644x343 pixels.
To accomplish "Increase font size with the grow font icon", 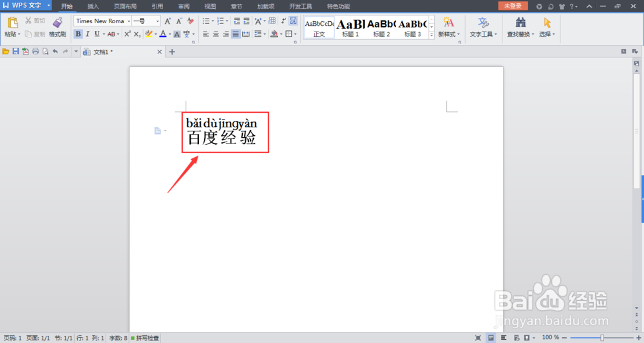I will [167, 21].
